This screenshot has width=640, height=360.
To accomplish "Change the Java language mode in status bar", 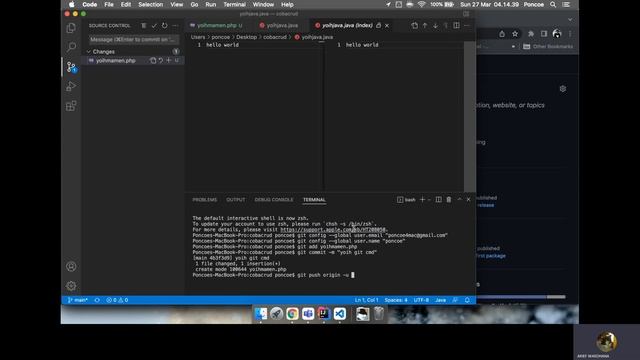I will pos(440,300).
